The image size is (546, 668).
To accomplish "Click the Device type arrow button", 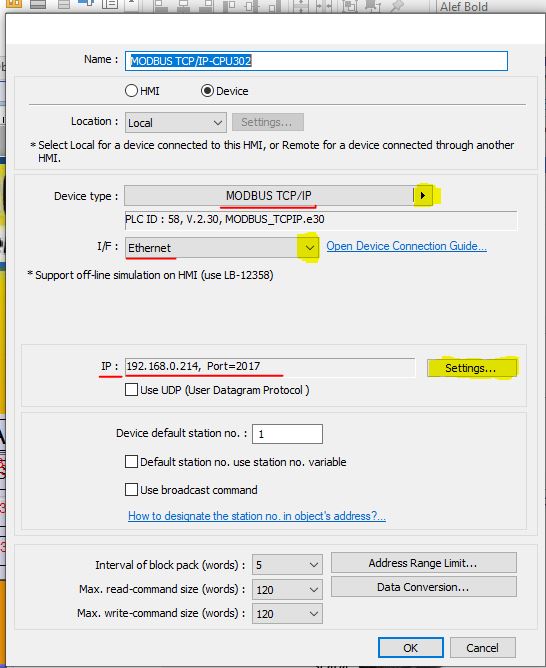I will click(422, 196).
